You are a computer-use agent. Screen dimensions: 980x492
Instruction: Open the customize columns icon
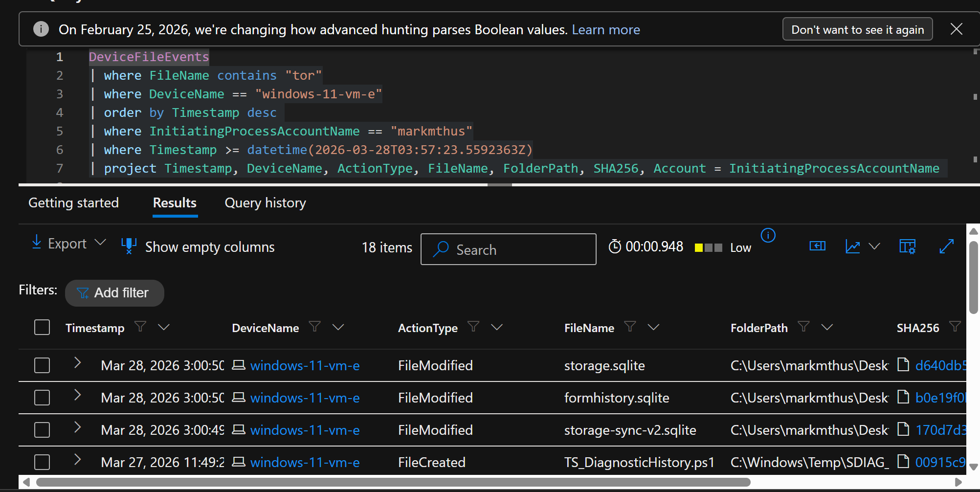[907, 246]
